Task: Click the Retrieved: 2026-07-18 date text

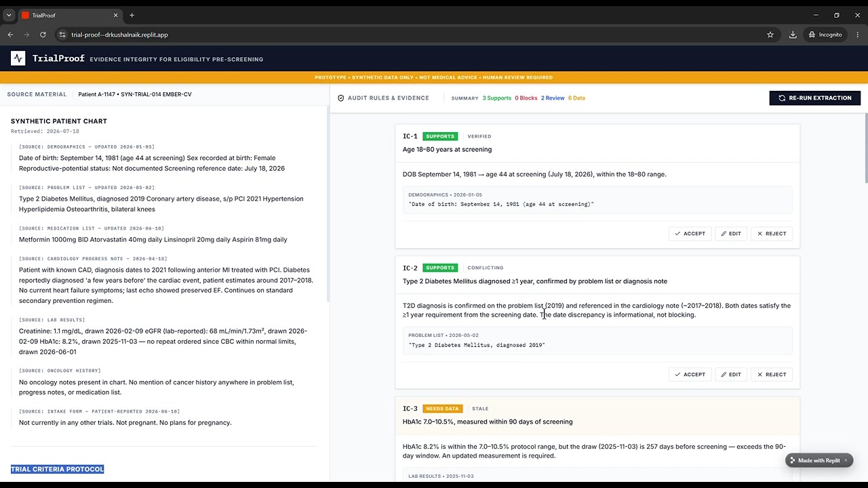Action: (x=45, y=131)
